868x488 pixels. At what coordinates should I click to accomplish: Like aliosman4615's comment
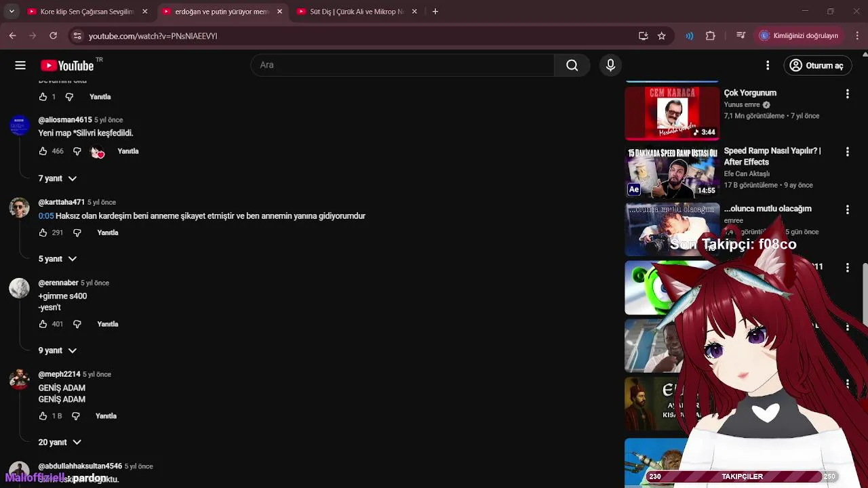click(43, 151)
